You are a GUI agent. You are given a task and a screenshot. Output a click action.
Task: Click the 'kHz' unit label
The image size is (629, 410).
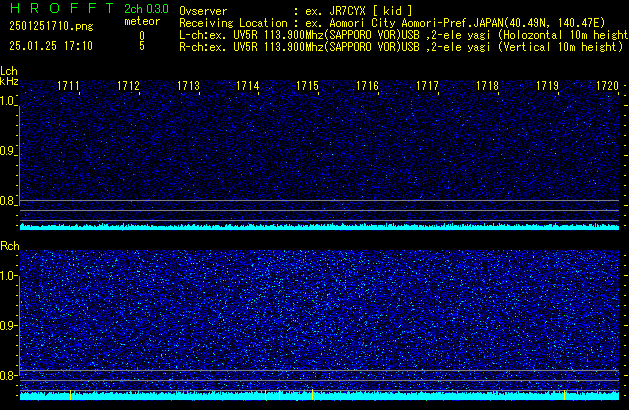9,81
